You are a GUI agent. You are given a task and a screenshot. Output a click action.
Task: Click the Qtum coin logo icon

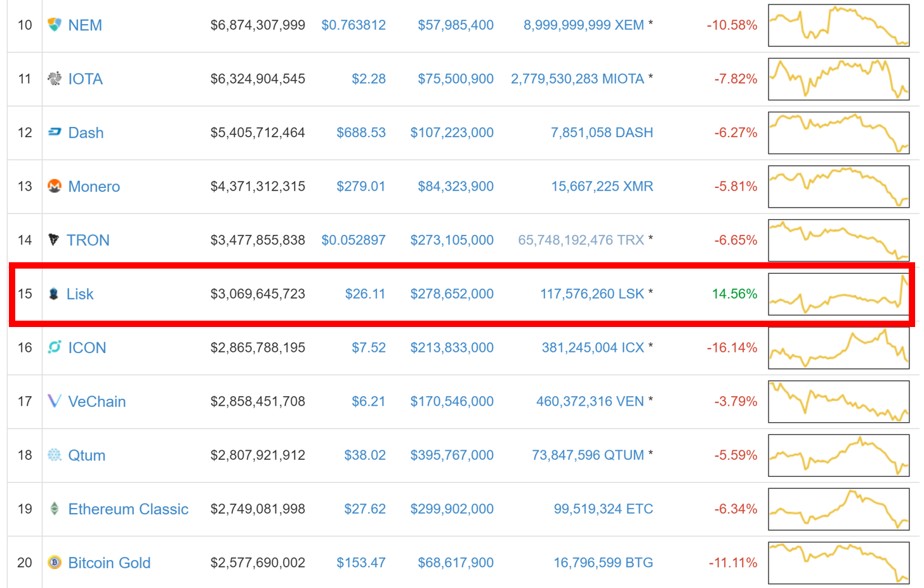click(55, 455)
